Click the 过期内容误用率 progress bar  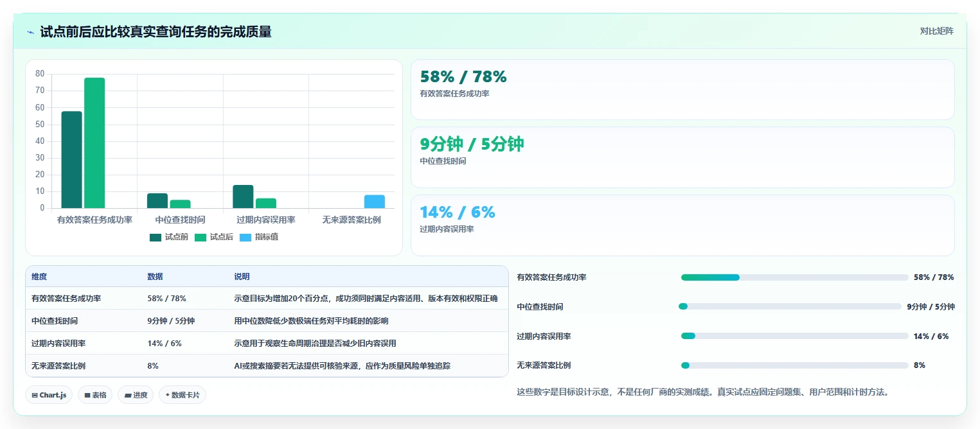795,336
